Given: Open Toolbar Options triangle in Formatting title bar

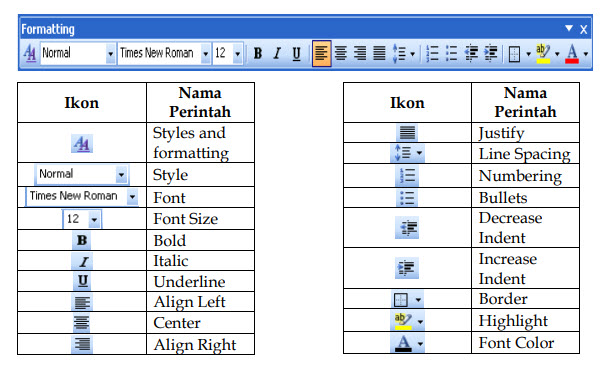Looking at the screenshot, I should click(569, 28).
